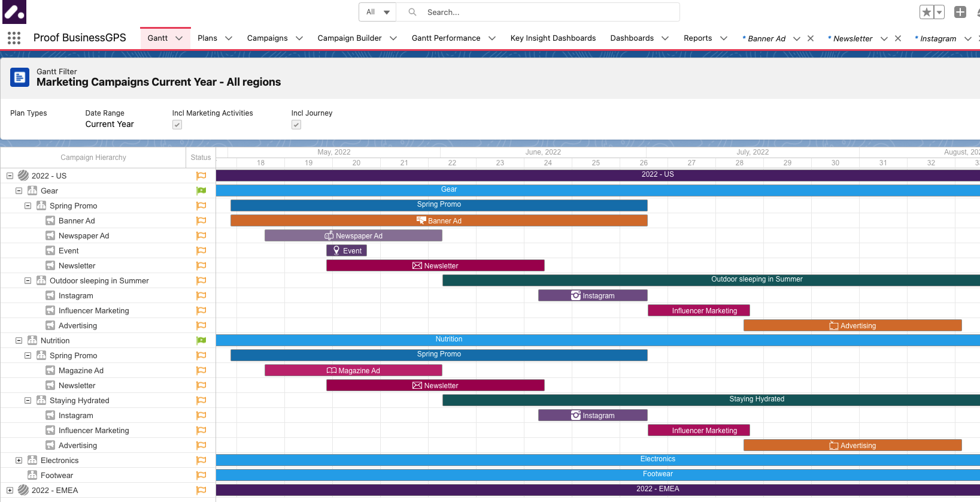980x502 pixels.
Task: Expand the 2022 - EMEA tree node
Action: click(x=10, y=490)
